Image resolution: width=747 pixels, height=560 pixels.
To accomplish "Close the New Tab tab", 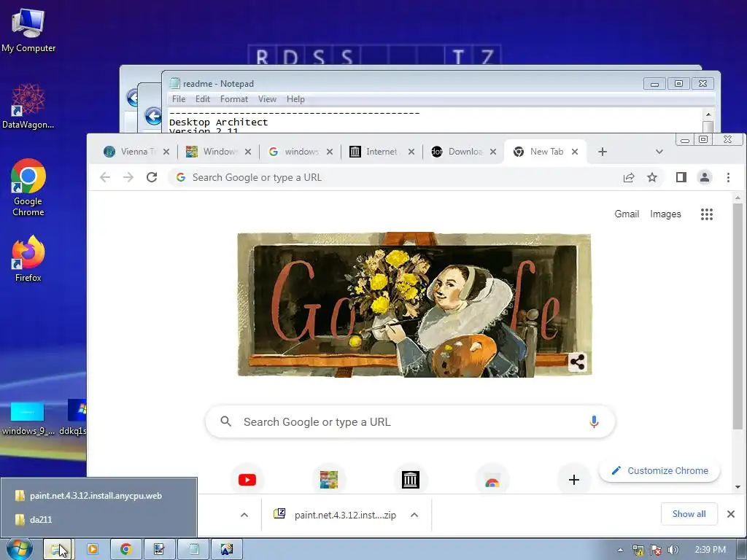I will [x=575, y=152].
